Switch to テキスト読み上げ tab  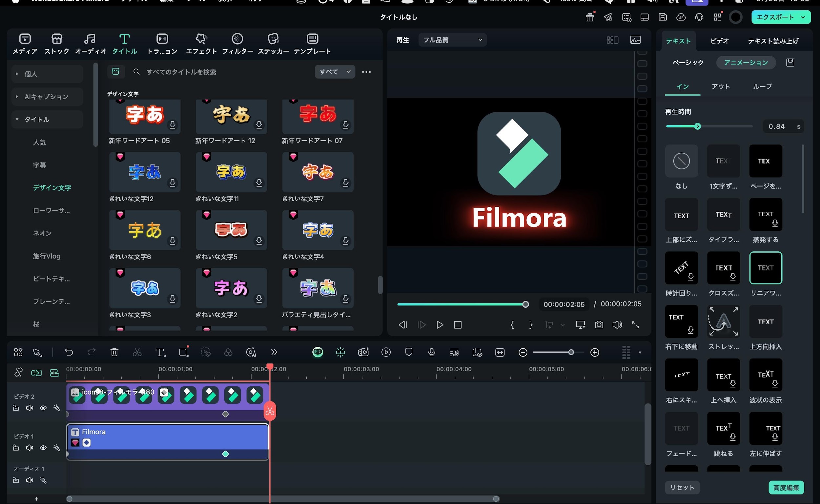pos(773,41)
